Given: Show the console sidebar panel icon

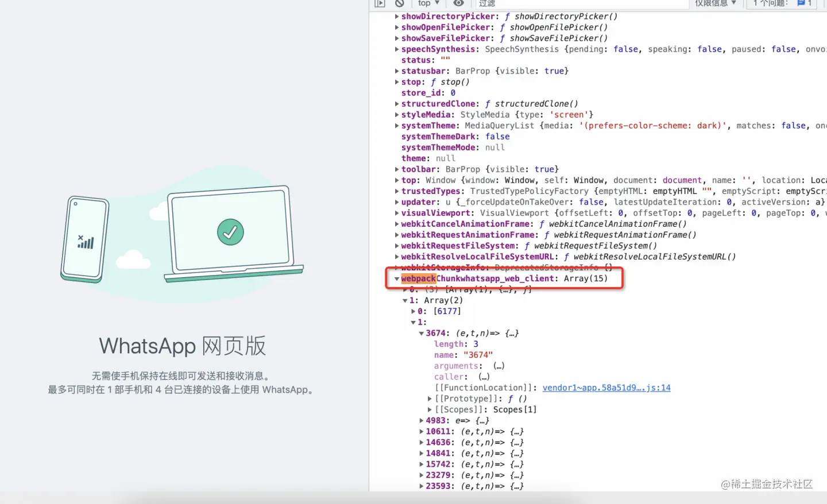Looking at the screenshot, I should click(x=380, y=3).
